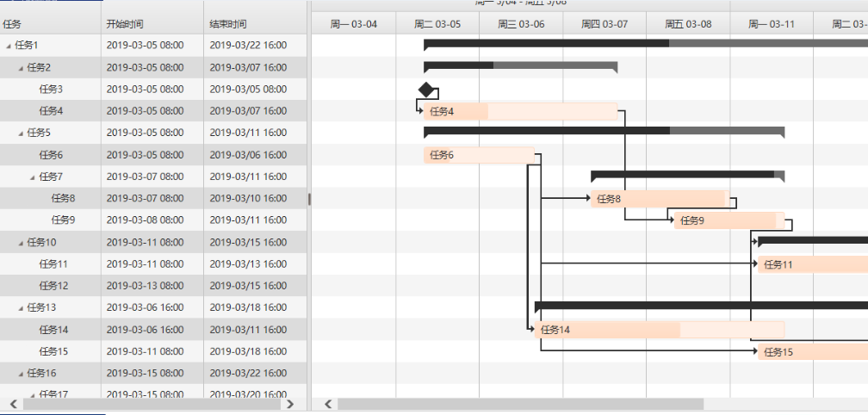The height and width of the screenshot is (415, 868).
Task: Select 任务9 row in task list
Action: [x=153, y=220]
